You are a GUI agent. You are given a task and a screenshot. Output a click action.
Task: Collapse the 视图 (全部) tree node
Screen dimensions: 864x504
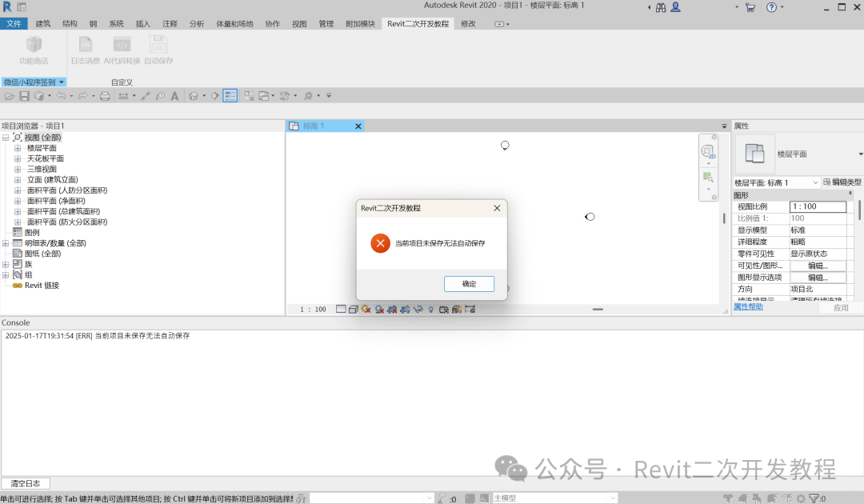(6, 138)
